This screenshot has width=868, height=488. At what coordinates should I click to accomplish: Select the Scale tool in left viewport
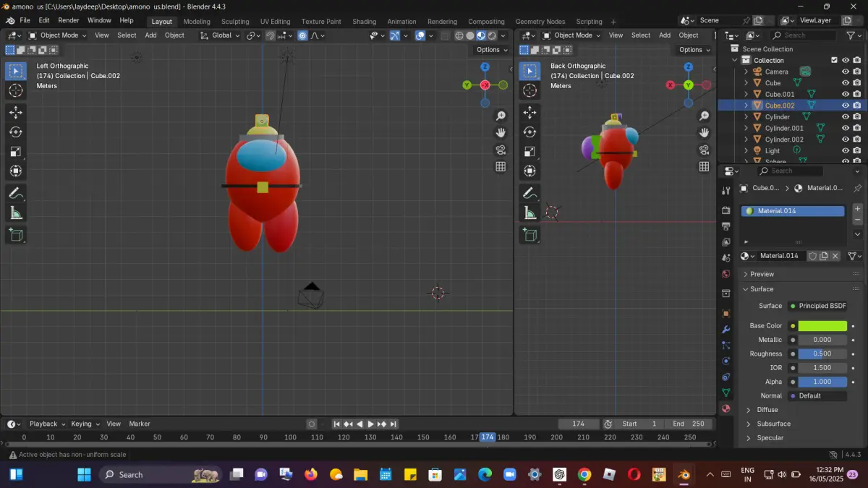click(16, 152)
